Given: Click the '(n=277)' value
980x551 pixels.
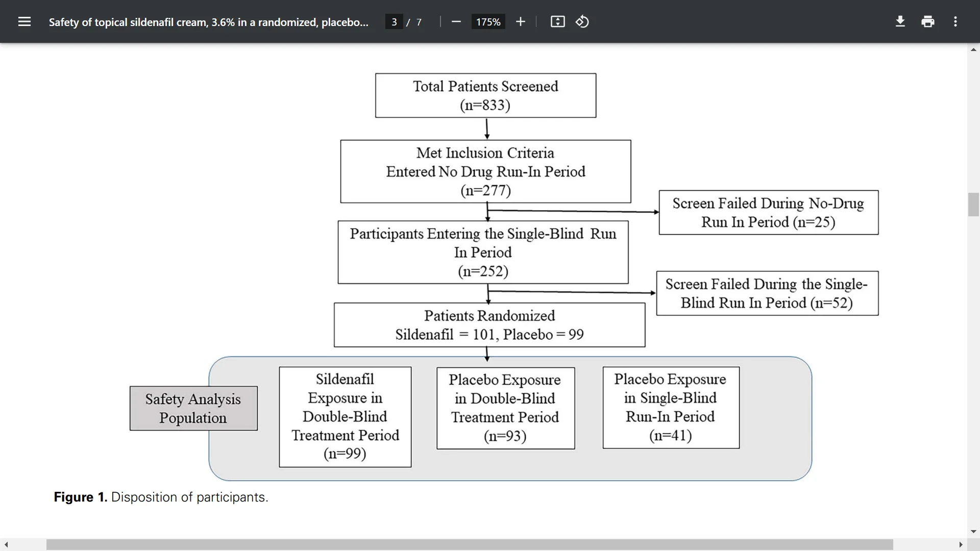Looking at the screenshot, I should click(485, 191).
